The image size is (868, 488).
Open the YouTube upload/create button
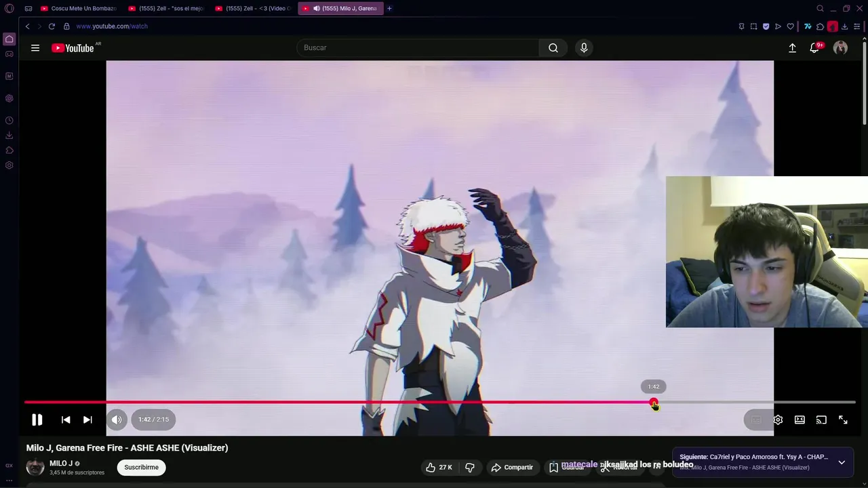point(792,47)
